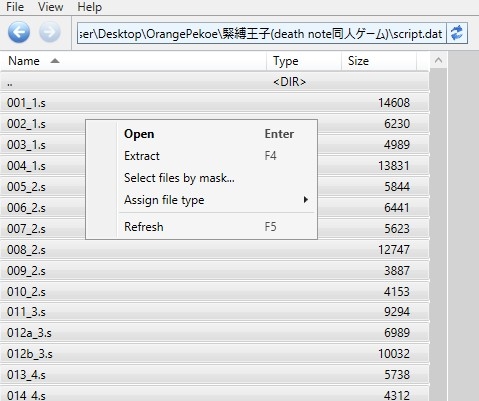Open the Help menu
The height and width of the screenshot is (401, 479).
point(89,7)
